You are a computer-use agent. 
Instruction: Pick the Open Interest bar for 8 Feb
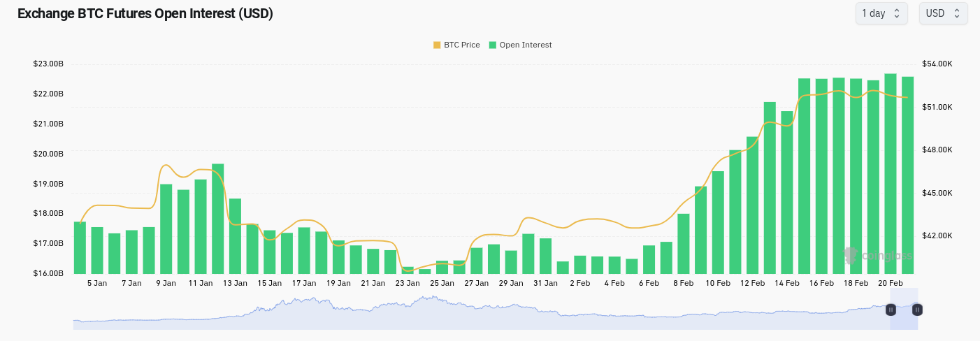pos(683,244)
